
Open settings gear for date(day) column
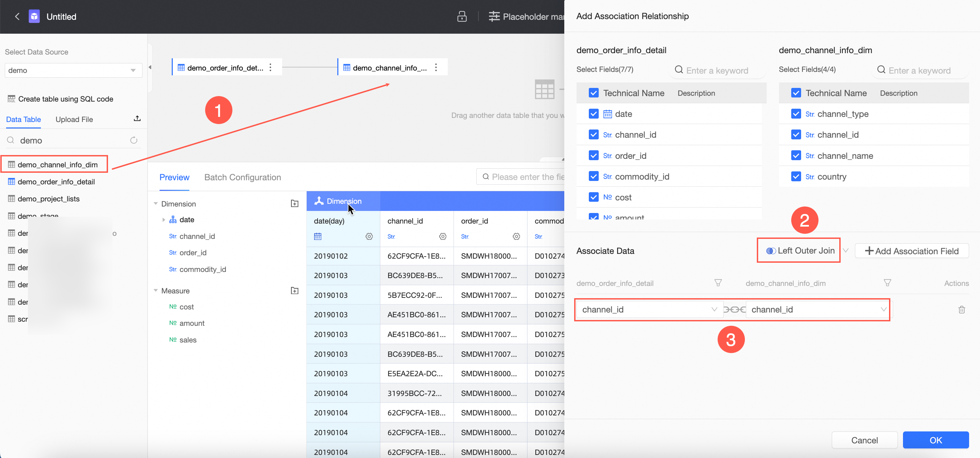point(369,236)
